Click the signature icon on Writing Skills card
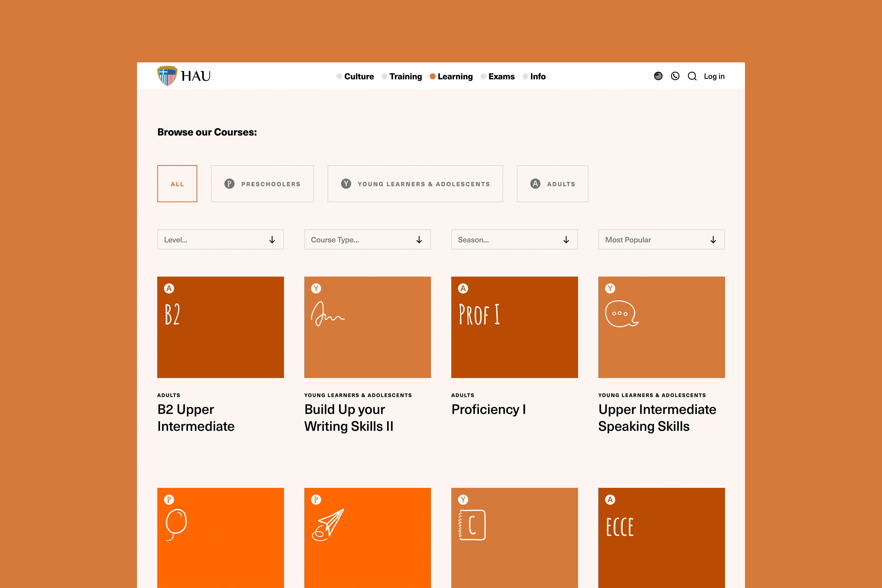This screenshot has height=588, width=882. click(x=328, y=314)
